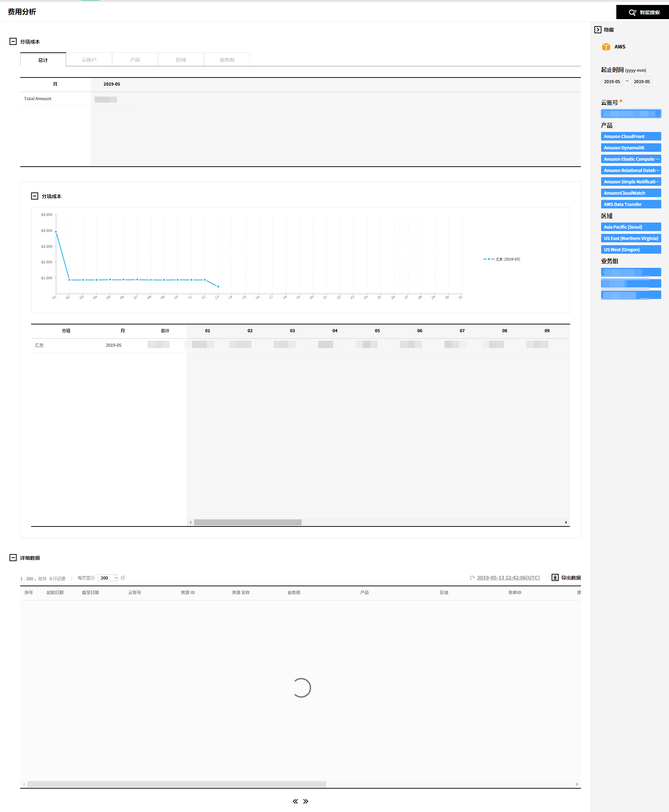Image resolution: width=669 pixels, height=812 pixels.
Task: Click the start date 2019-05 field
Action: pos(612,82)
